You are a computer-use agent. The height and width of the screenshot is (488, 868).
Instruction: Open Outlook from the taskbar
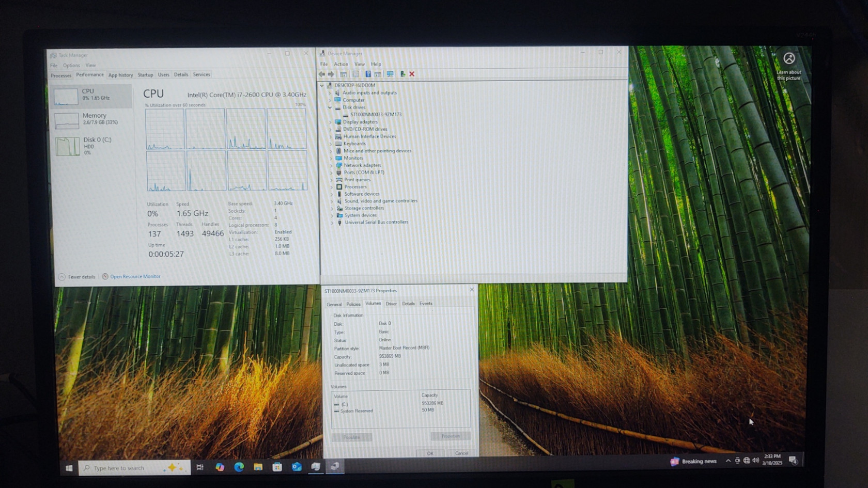click(296, 467)
